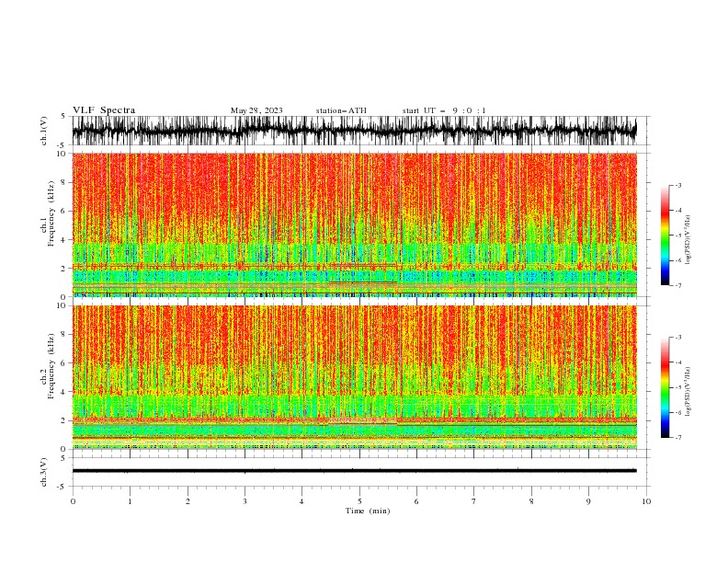This screenshot has width=728, height=563.
Task: Click the "10" tick on the Time axis
Action: (646, 501)
